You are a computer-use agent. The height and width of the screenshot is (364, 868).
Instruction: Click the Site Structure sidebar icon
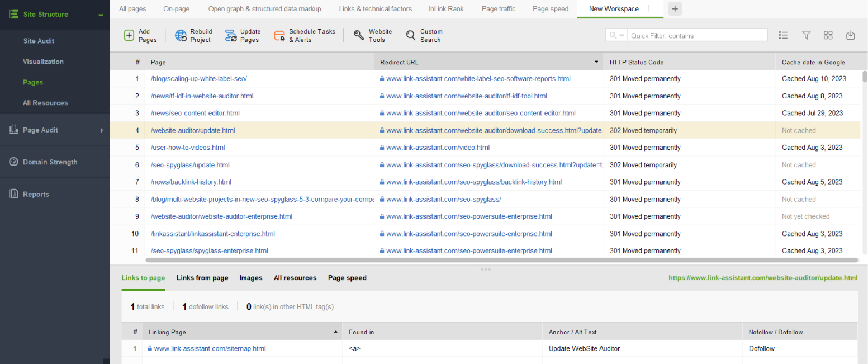pos(13,14)
